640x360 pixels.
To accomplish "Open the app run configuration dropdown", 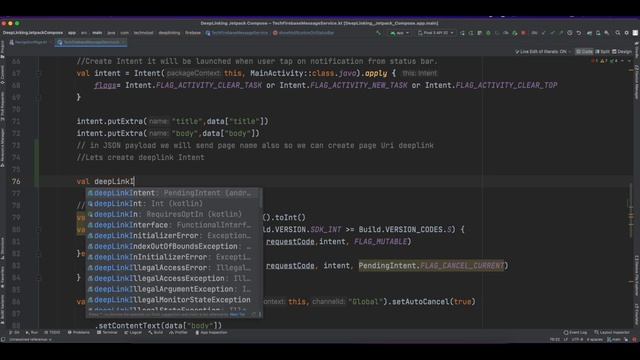I will (400, 33).
